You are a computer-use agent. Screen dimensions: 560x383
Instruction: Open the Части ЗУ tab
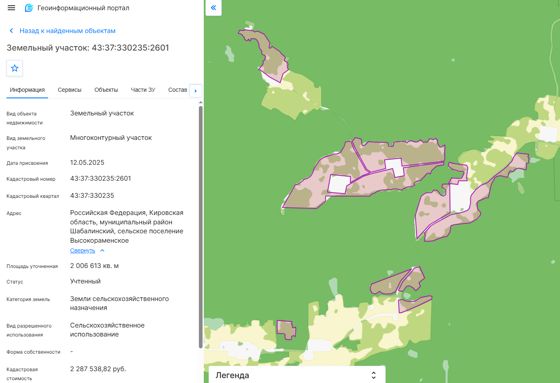pos(143,90)
